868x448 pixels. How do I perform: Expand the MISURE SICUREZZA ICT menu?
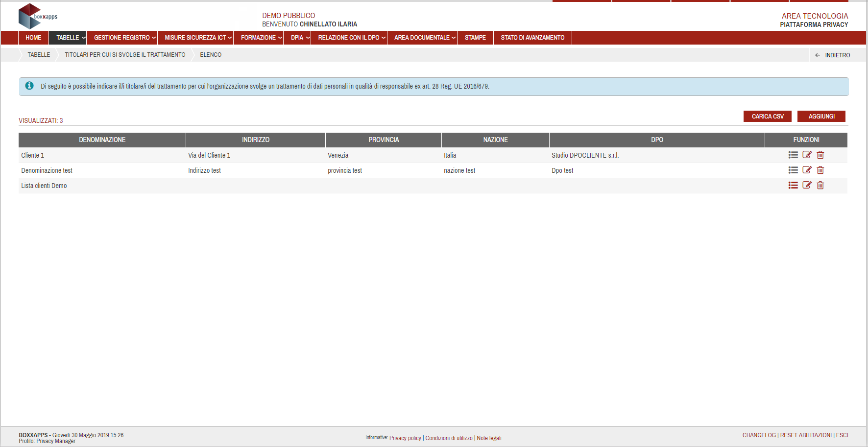click(195, 38)
